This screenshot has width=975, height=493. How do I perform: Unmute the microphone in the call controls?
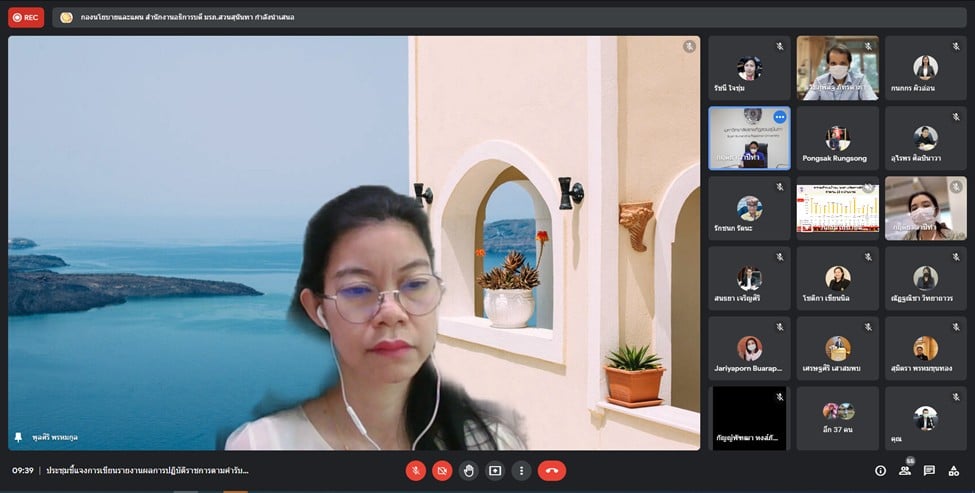415,470
